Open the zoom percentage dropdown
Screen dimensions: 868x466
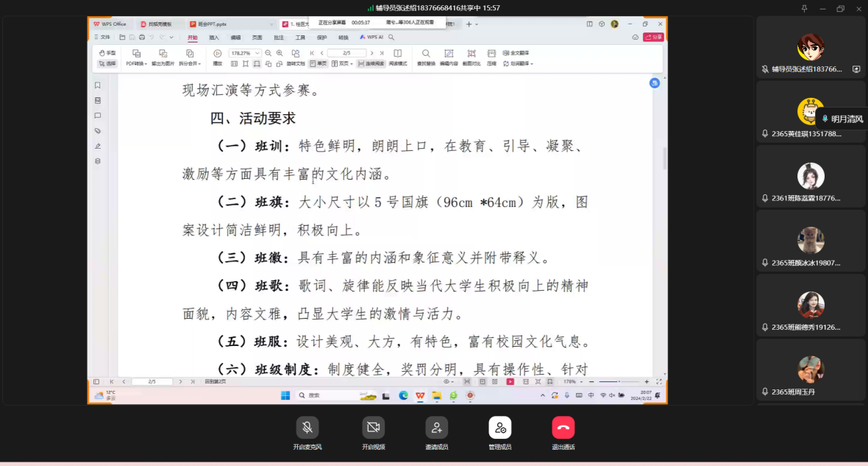pyautogui.click(x=256, y=53)
